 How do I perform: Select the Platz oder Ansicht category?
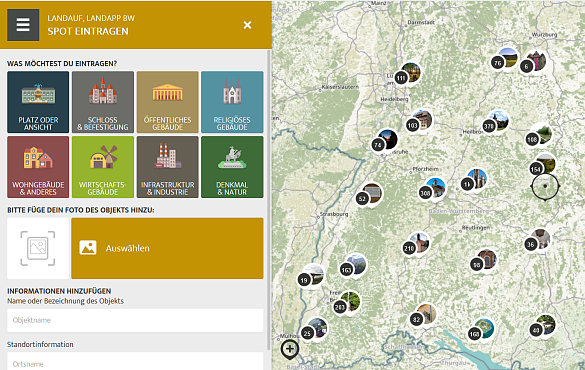pyautogui.click(x=38, y=102)
